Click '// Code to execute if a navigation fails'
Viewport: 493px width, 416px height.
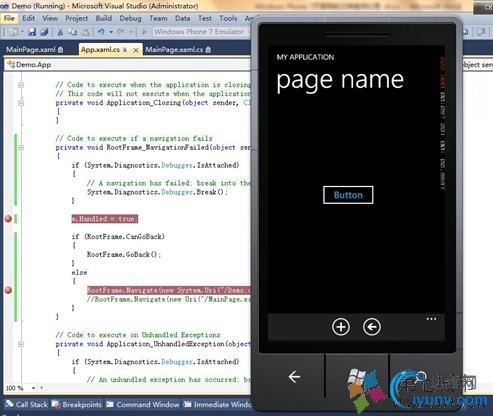tap(134, 138)
